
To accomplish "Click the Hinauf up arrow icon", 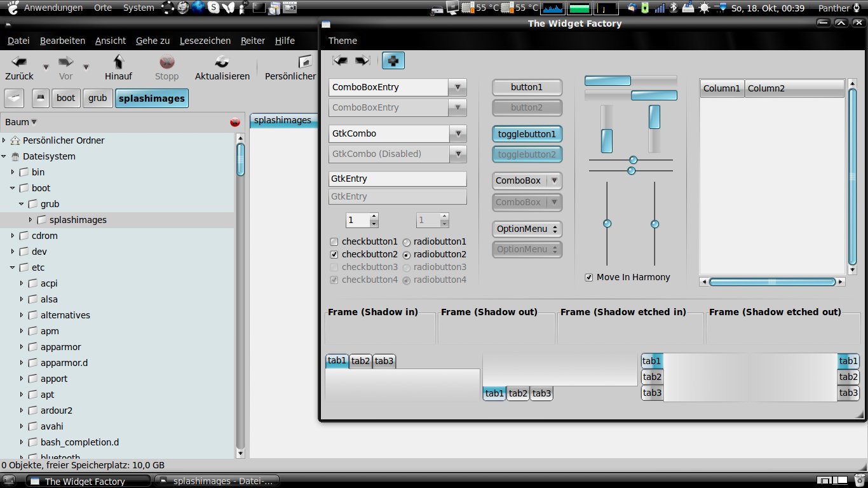I will (x=118, y=62).
